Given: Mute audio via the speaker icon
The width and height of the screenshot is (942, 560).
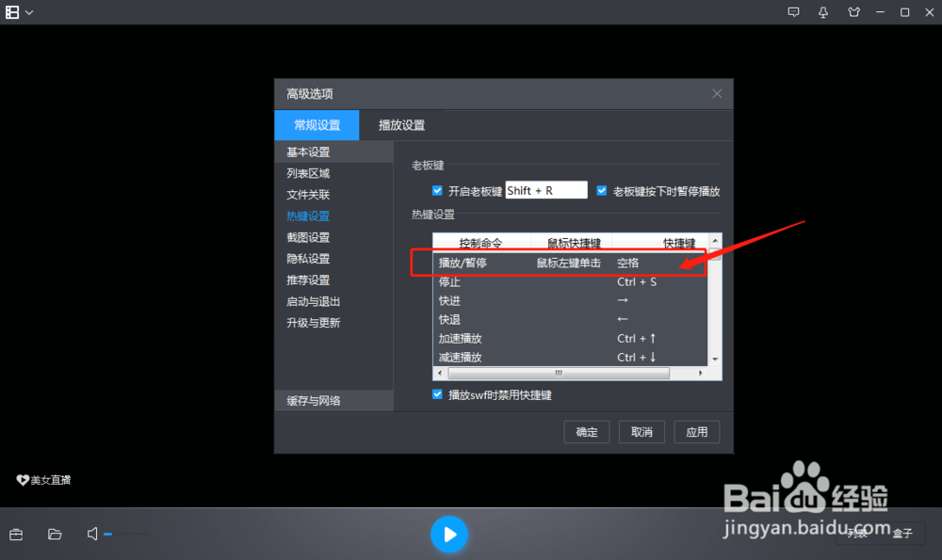Looking at the screenshot, I should tap(91, 534).
